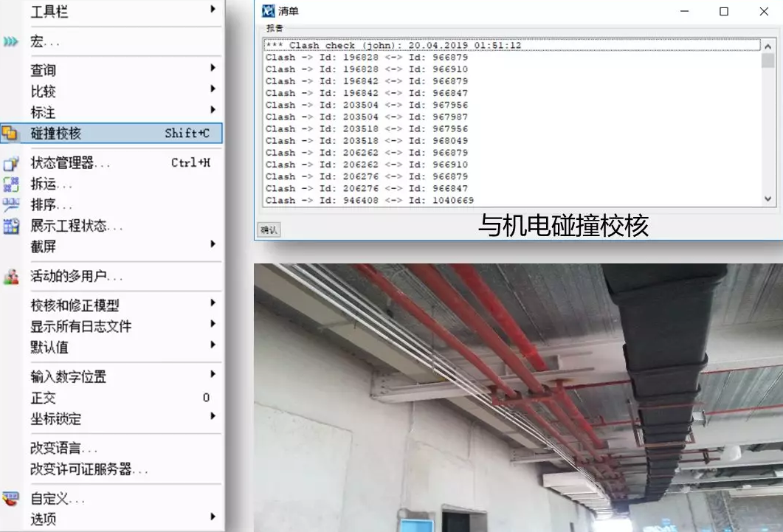This screenshot has width=783, height=532.
Task: Open 展示工程状态 menu entry
Action: click(x=111, y=226)
